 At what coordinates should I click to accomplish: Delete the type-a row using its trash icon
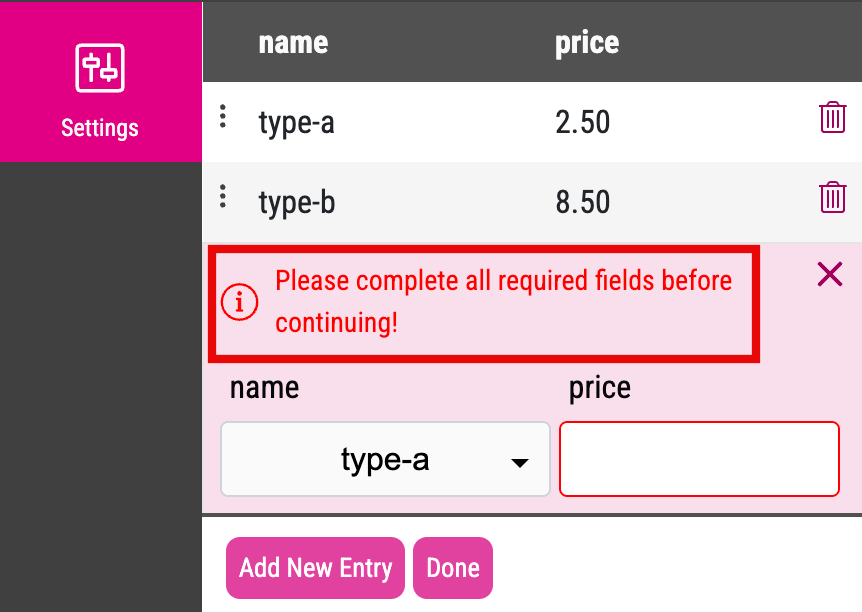[x=833, y=117]
